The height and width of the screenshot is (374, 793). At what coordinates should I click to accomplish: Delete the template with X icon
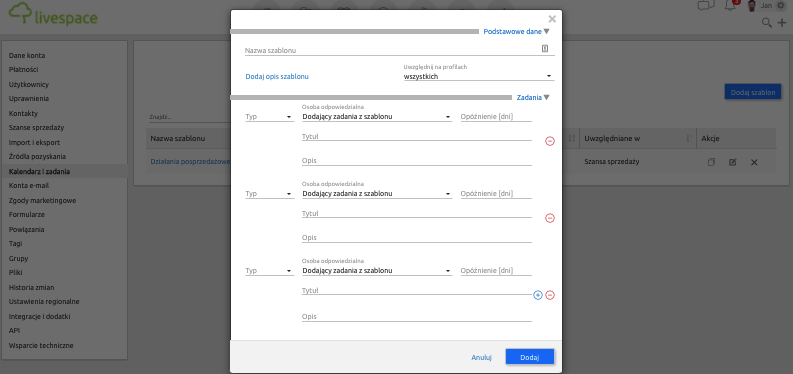(x=754, y=162)
